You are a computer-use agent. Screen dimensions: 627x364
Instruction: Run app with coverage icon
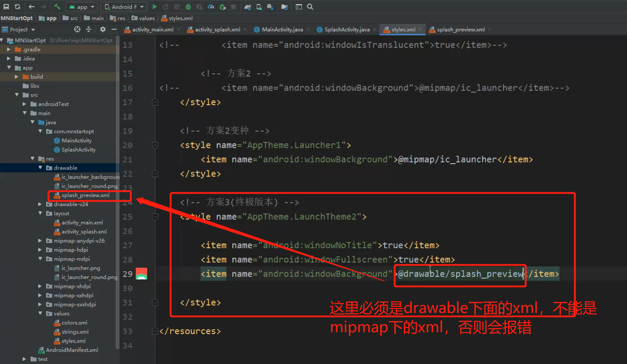[199, 7]
